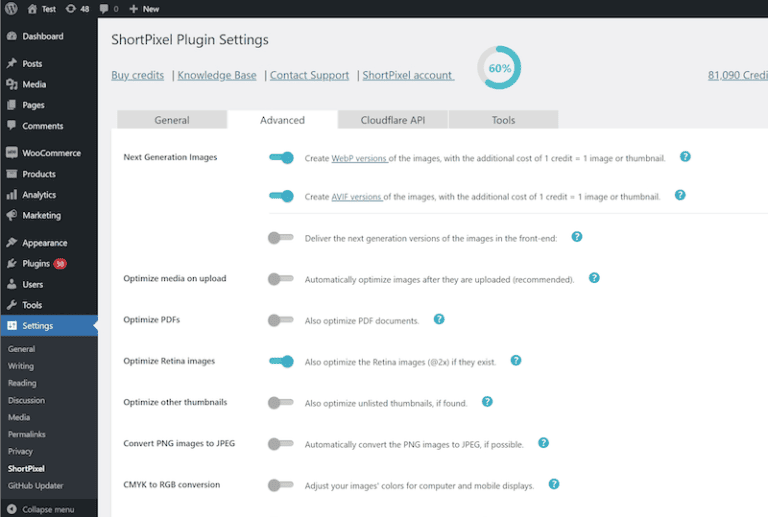This screenshot has width=768, height=517.
Task: Open the Contact Support link
Action: pos(309,75)
